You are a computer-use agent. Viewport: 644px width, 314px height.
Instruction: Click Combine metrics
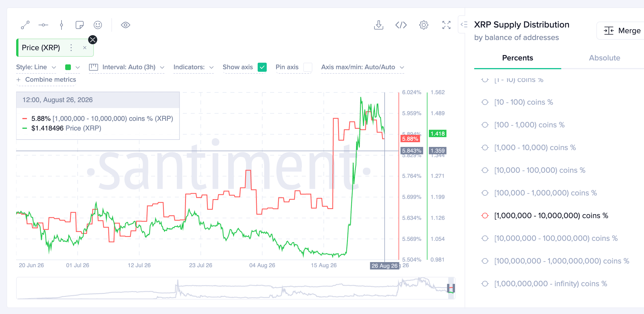coord(46,80)
